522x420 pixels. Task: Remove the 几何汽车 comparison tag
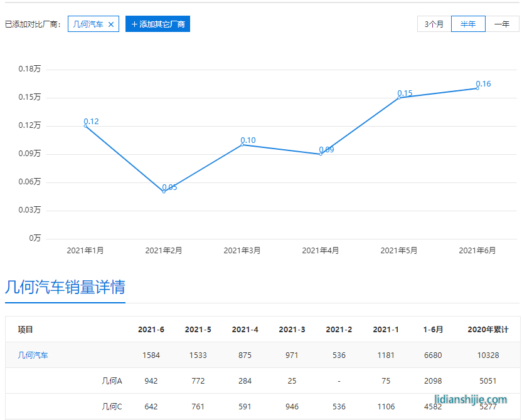click(110, 24)
